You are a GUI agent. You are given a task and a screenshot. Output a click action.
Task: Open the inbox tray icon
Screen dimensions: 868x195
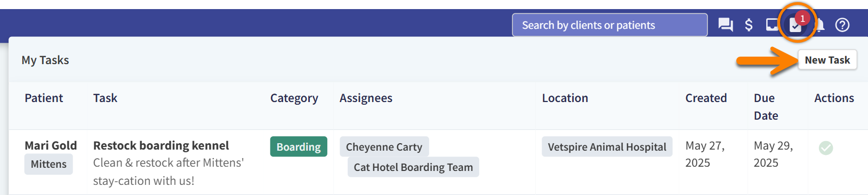point(772,25)
